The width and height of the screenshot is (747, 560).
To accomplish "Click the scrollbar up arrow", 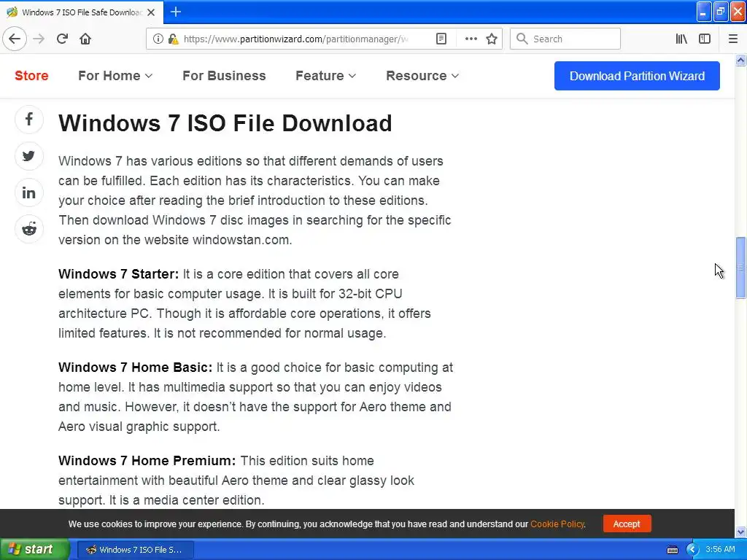I will point(740,60).
